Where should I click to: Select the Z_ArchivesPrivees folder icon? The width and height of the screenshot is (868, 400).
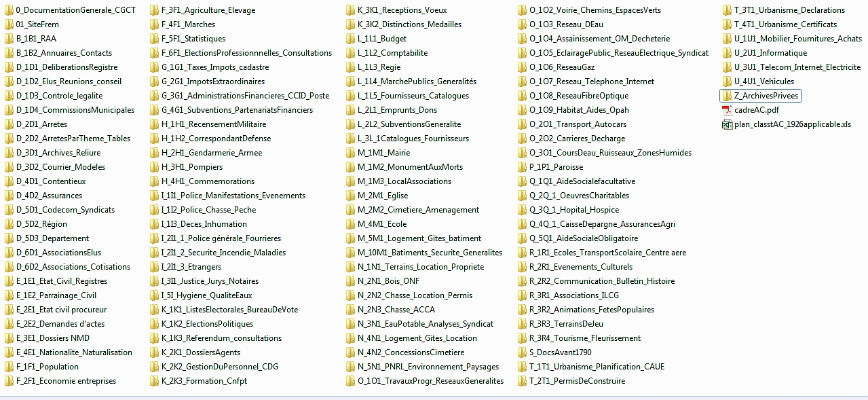[727, 96]
